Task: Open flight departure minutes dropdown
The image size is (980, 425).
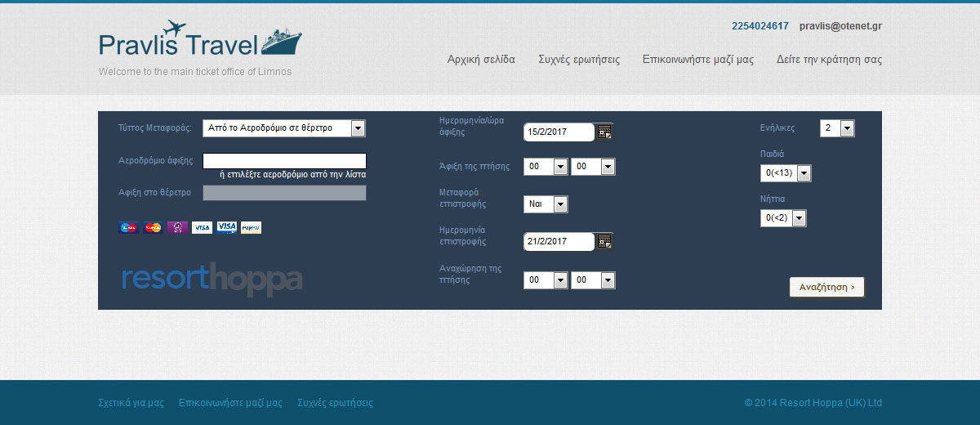Action: tap(593, 280)
